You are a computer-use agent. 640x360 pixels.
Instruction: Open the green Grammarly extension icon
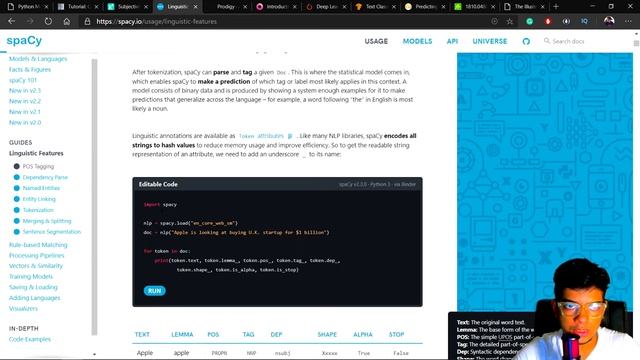click(x=529, y=21)
